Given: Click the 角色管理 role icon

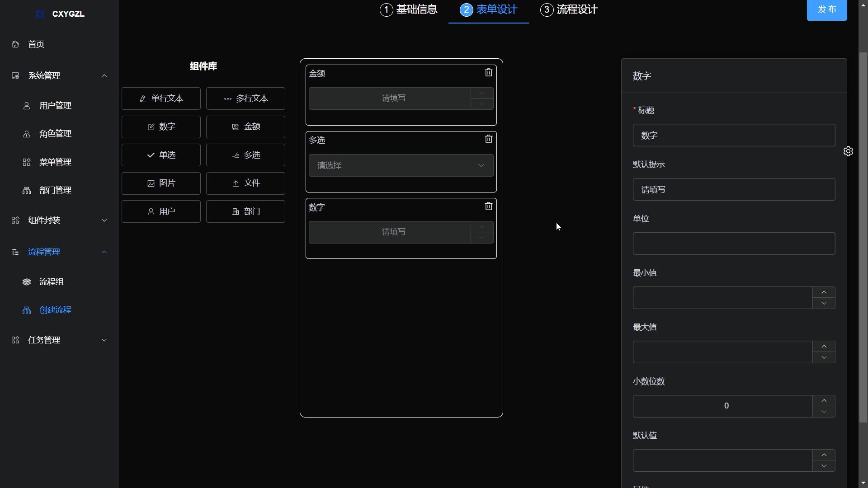Looking at the screenshot, I should pos(27,134).
